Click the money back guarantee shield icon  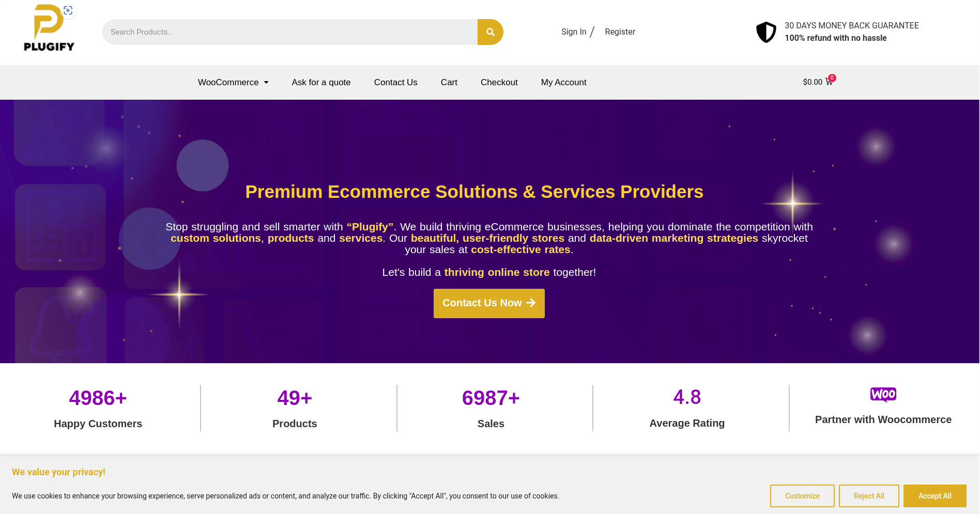pos(765,32)
